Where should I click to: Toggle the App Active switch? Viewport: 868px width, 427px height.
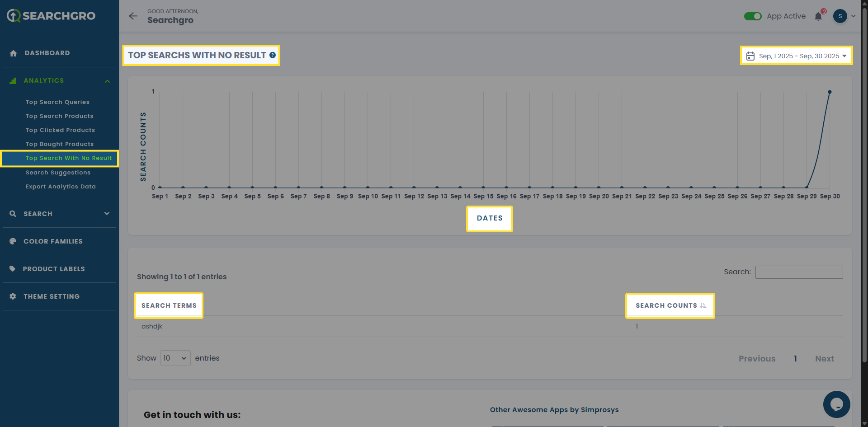[753, 16]
